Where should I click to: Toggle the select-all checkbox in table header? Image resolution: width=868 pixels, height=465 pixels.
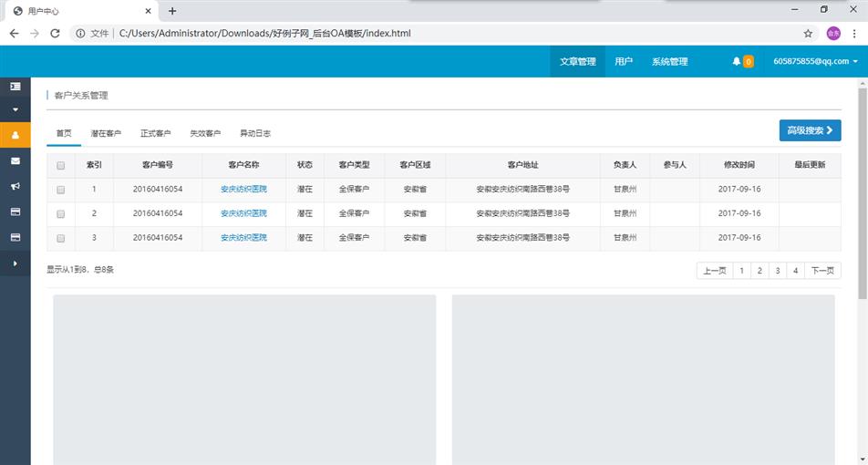click(61, 166)
